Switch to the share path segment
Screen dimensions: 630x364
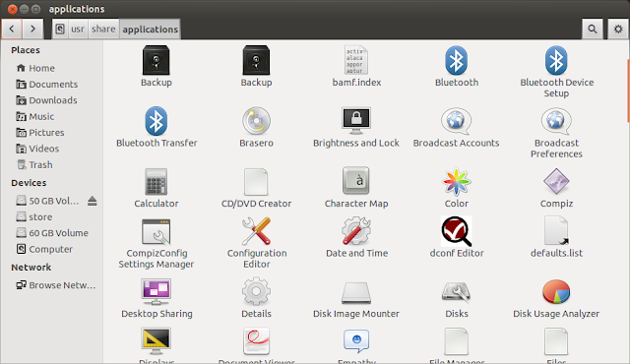click(103, 29)
